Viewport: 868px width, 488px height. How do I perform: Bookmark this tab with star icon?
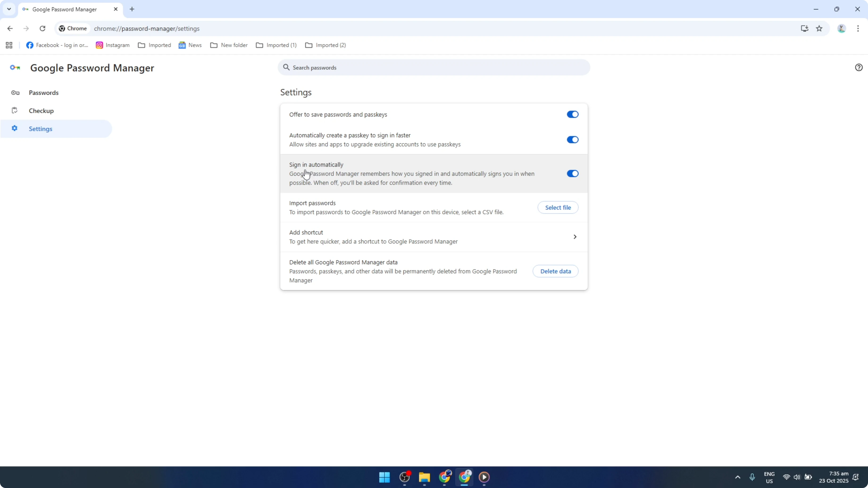pyautogui.click(x=819, y=29)
